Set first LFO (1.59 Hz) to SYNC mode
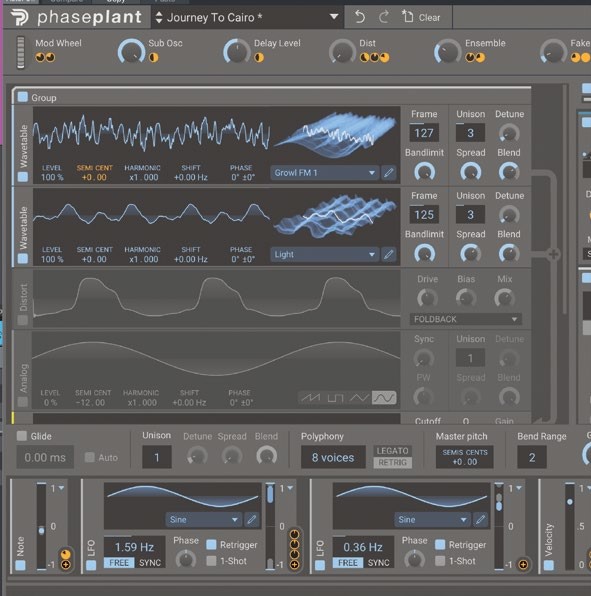 click(x=150, y=563)
